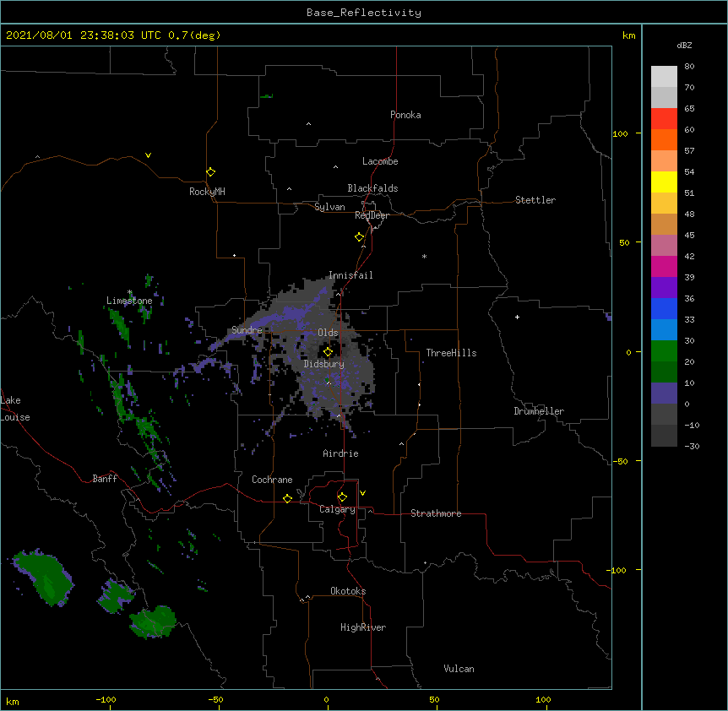Select the Cochrane label
The image size is (728, 711).
coord(272,480)
